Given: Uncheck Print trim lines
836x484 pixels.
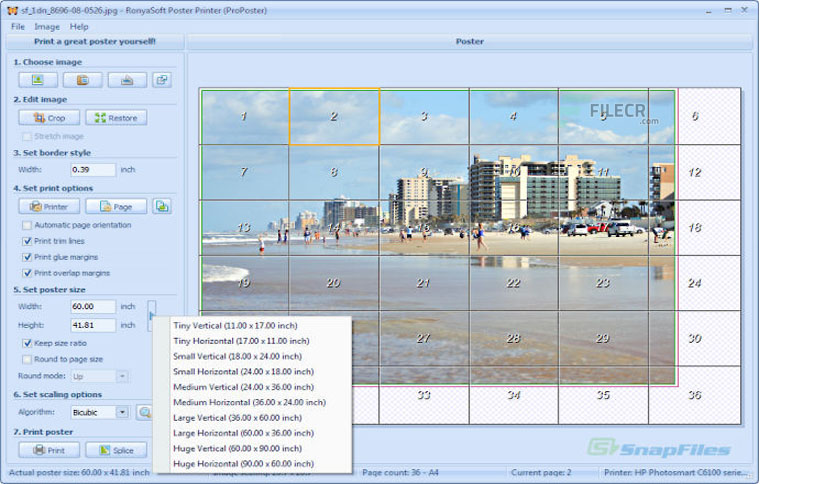Looking at the screenshot, I should click(x=27, y=241).
